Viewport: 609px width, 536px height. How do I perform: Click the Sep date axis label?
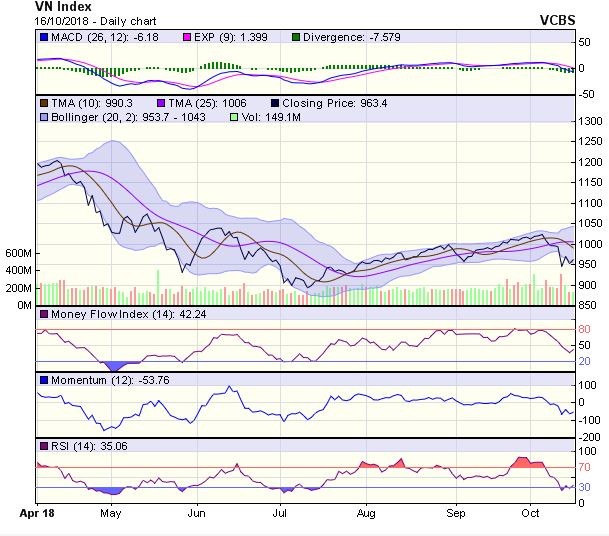456,513
